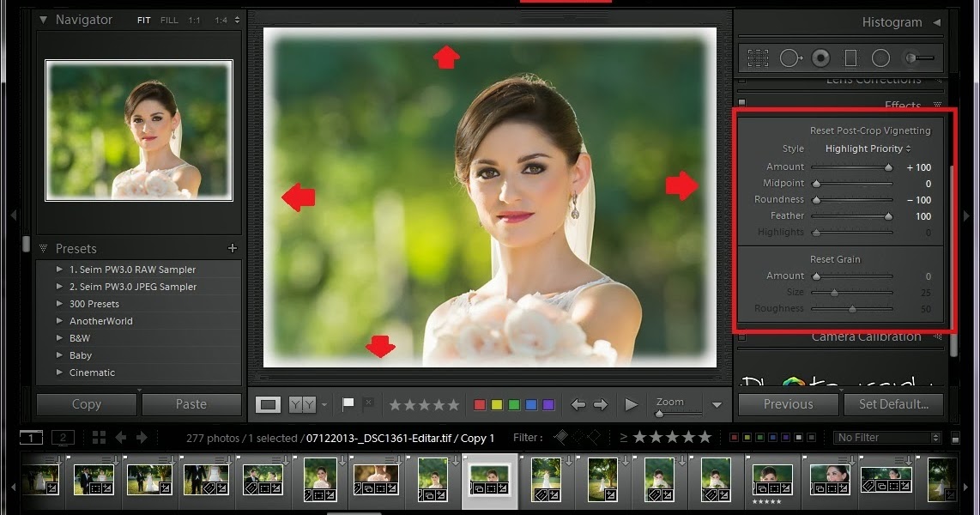Switch to Grid view from filmstrip bar

(x=99, y=438)
